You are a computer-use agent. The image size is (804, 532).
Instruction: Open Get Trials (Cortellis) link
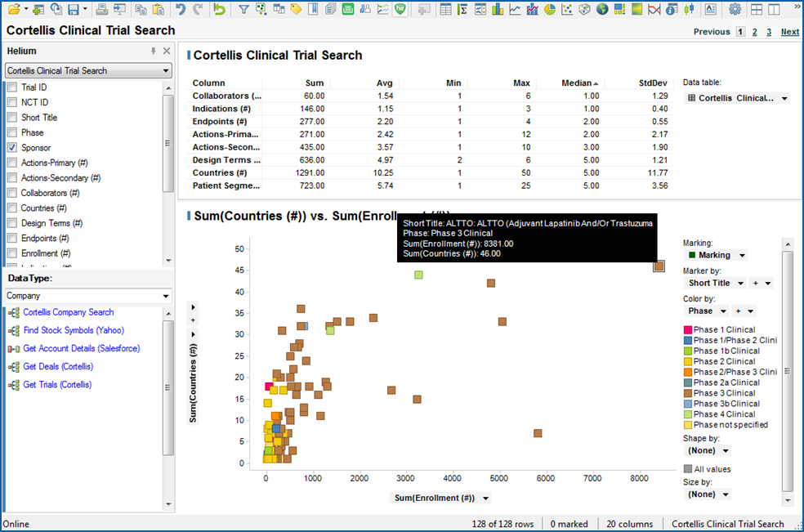coord(57,385)
